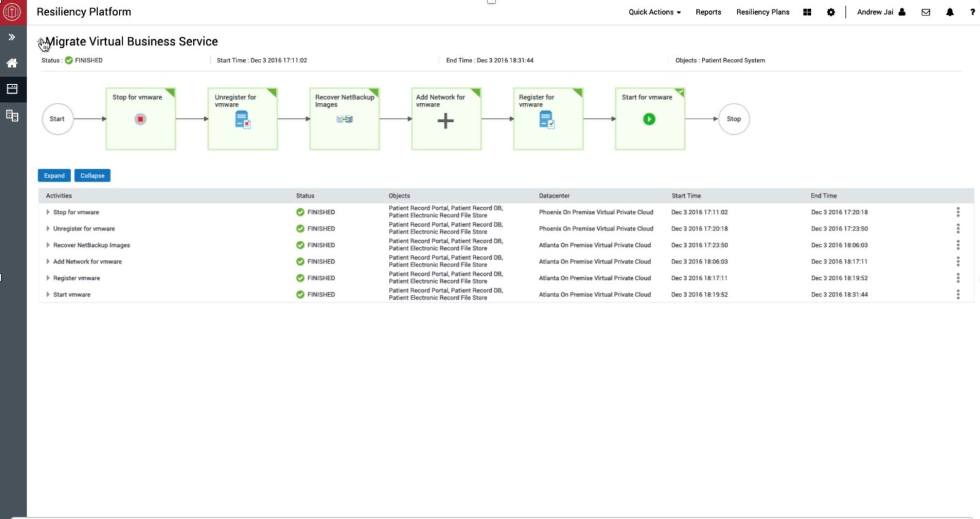Open the Resiliency Plans menu
Image resolution: width=980 pixels, height=519 pixels.
tap(763, 12)
